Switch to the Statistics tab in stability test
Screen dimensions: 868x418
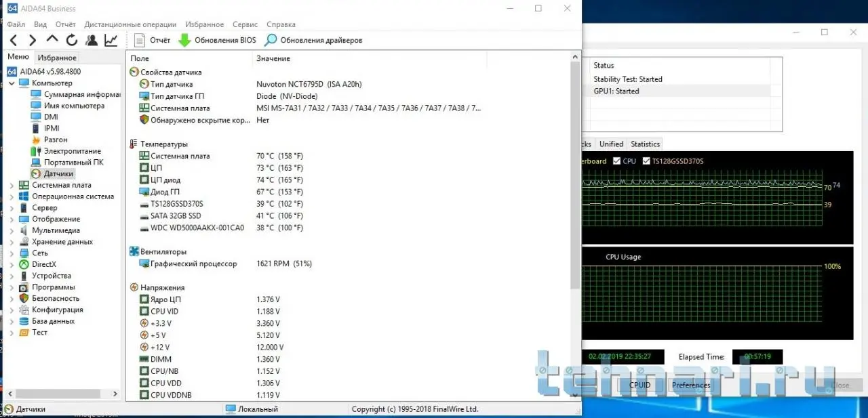point(645,144)
